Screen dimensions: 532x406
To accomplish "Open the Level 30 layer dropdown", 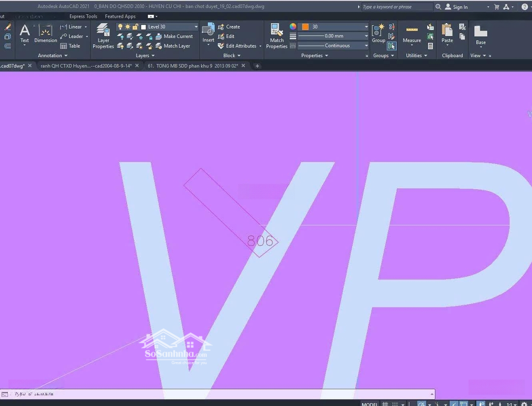I will [196, 27].
